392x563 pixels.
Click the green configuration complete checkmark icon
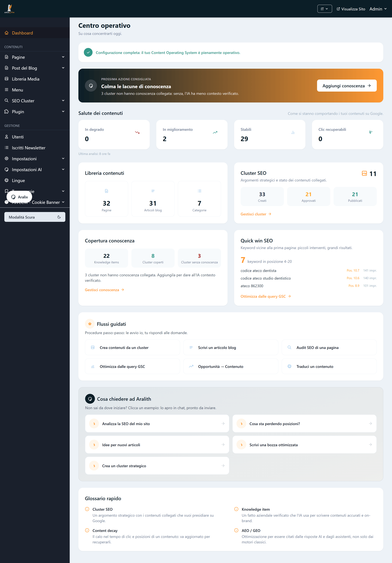pos(88,52)
